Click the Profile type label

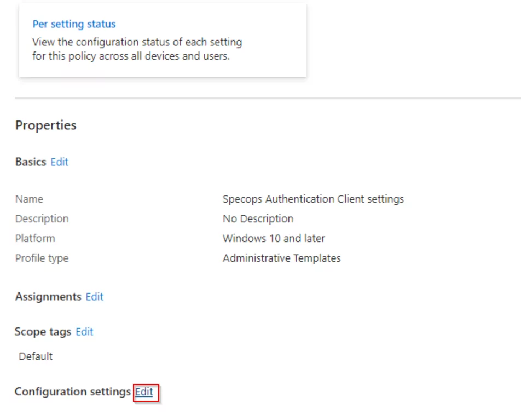[x=42, y=258]
